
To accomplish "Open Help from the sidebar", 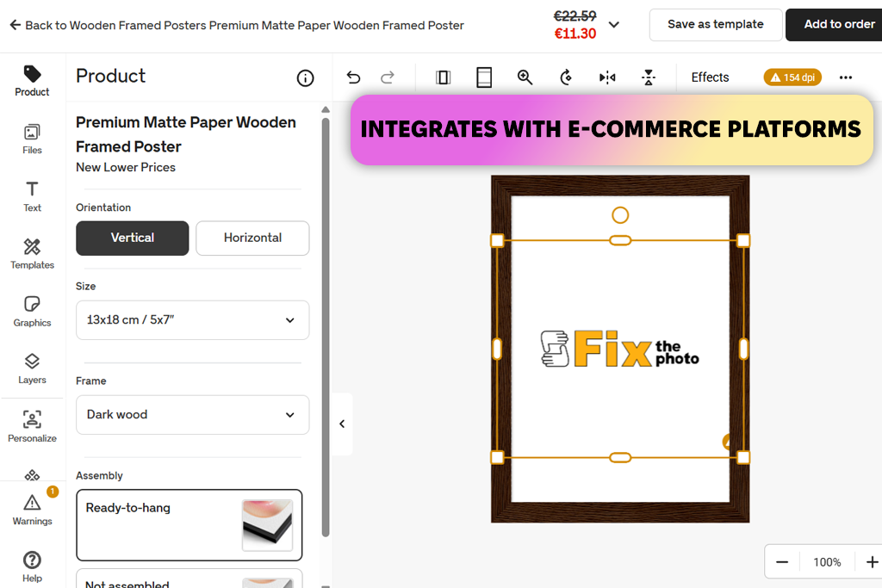I will click(32, 566).
